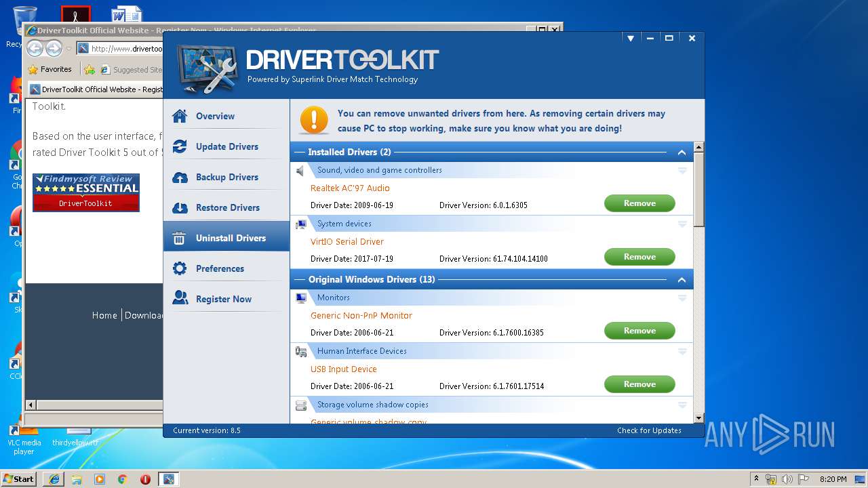Screen dimensions: 868x488
Task: Expand Monitors category arrow
Action: (x=682, y=298)
